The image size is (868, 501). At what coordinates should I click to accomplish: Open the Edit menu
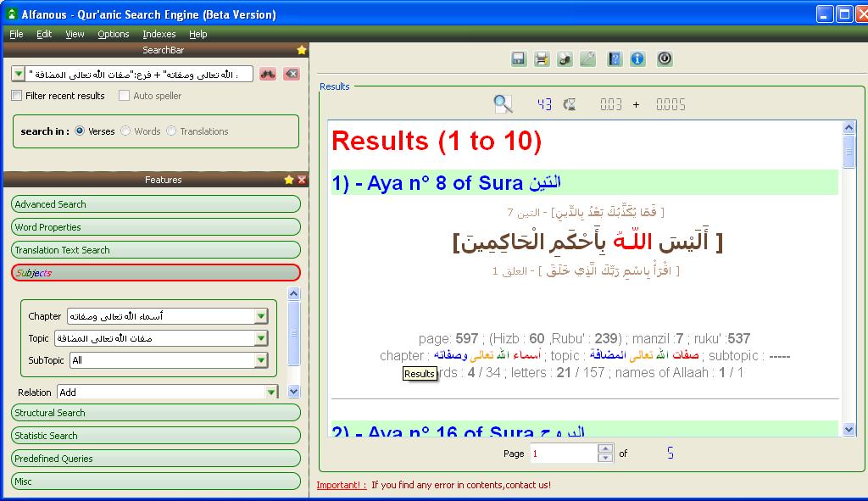[x=44, y=34]
